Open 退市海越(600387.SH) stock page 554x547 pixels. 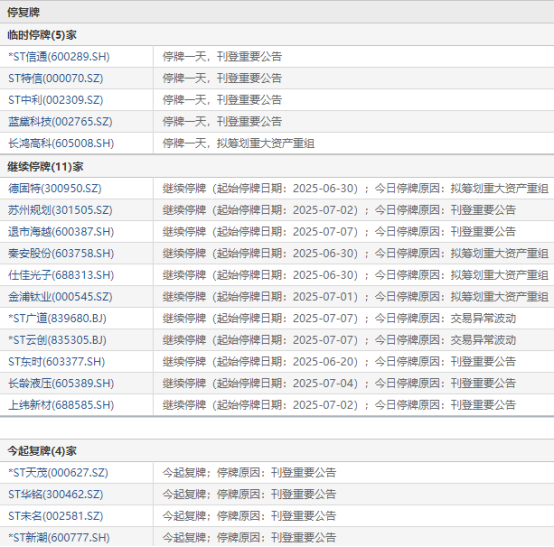click(61, 232)
